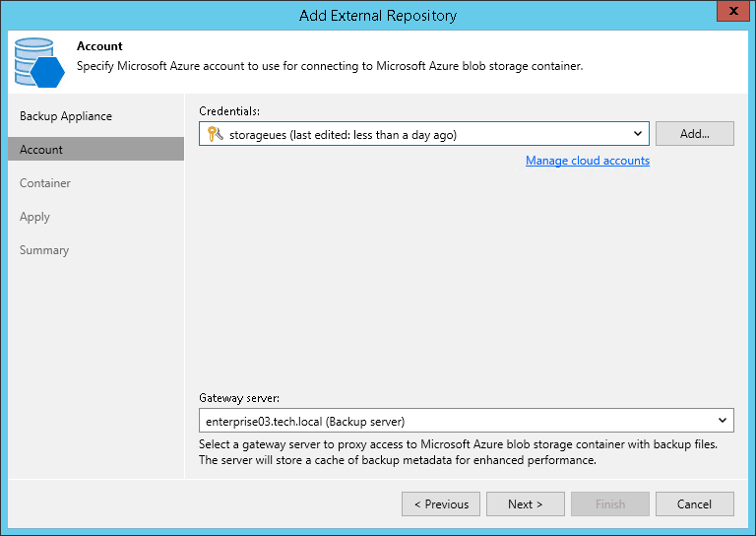Close the Add External Repository dialog
Screen dimensions: 756x536
(x=732, y=11)
